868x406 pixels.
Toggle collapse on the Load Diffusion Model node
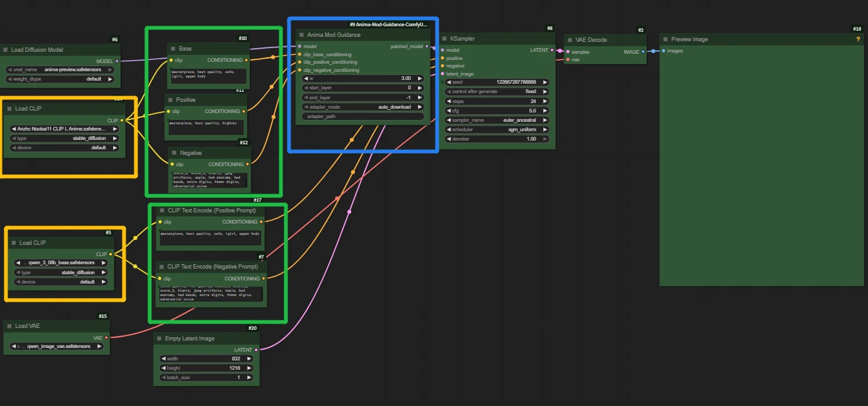[6, 50]
